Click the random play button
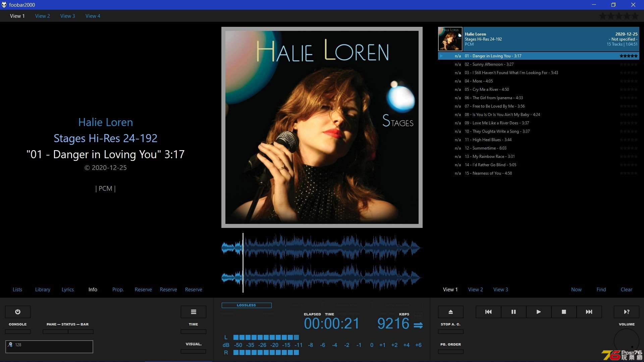 click(627, 312)
